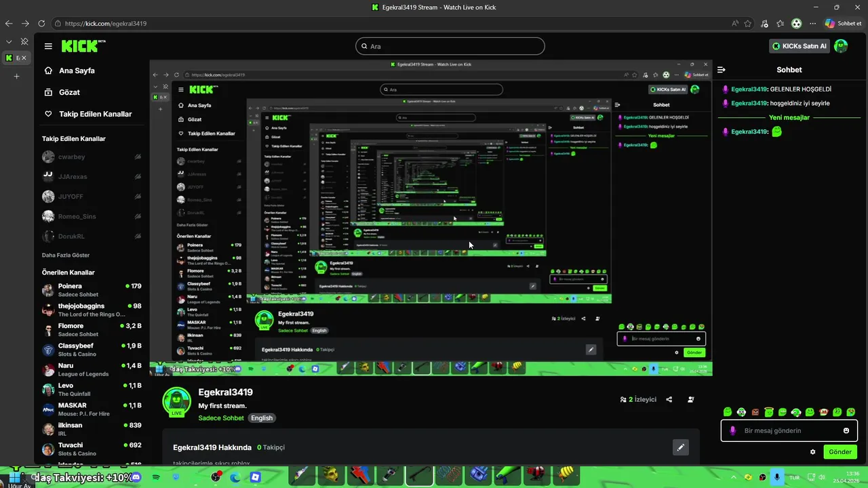Click the Gönder send button
Screen dimensions: 868x488
point(840,451)
